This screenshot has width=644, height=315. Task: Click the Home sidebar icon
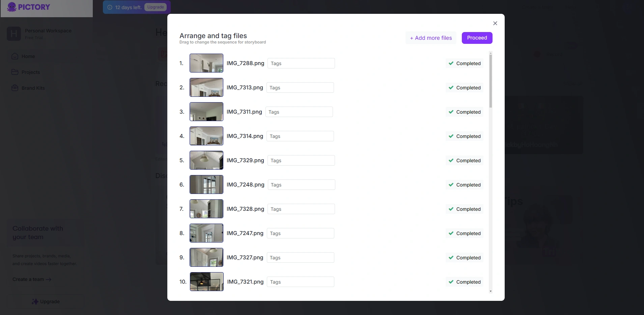point(15,56)
